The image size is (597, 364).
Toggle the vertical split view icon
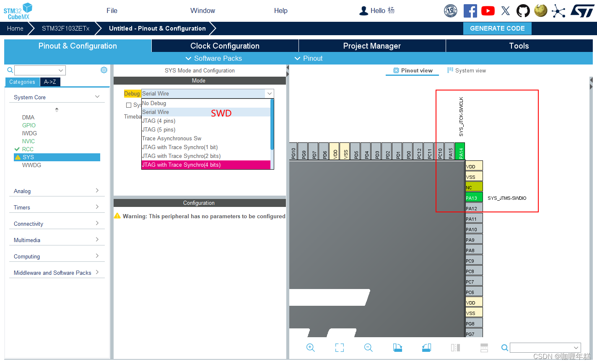(455, 348)
